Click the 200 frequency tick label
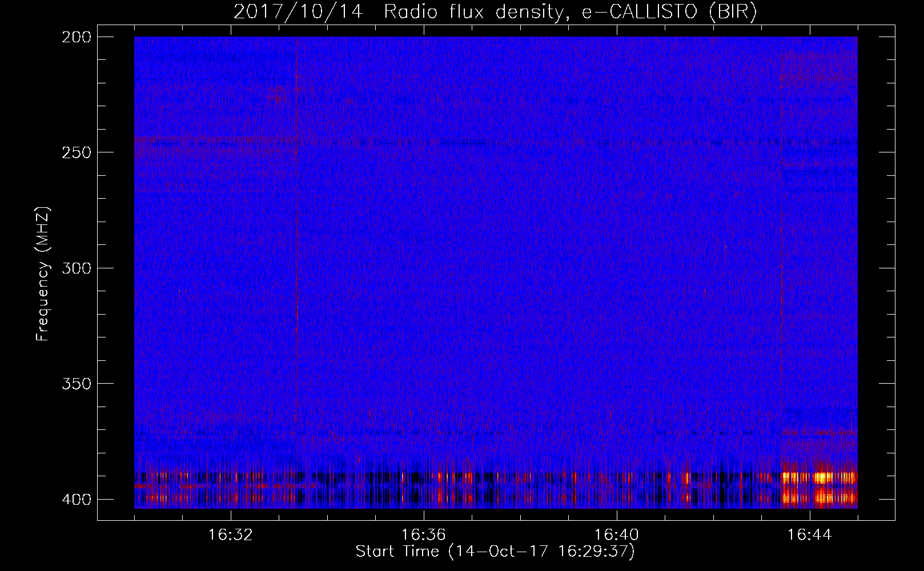 coord(76,37)
